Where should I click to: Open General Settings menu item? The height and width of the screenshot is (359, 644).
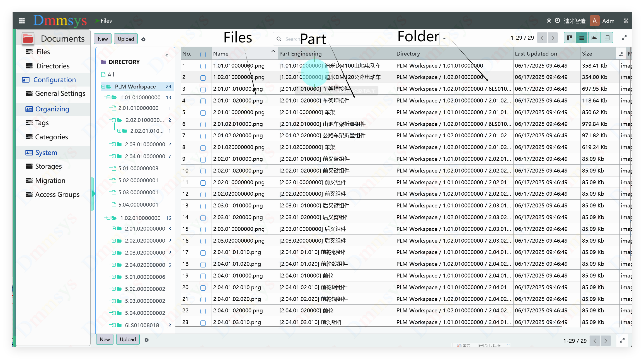60,94
